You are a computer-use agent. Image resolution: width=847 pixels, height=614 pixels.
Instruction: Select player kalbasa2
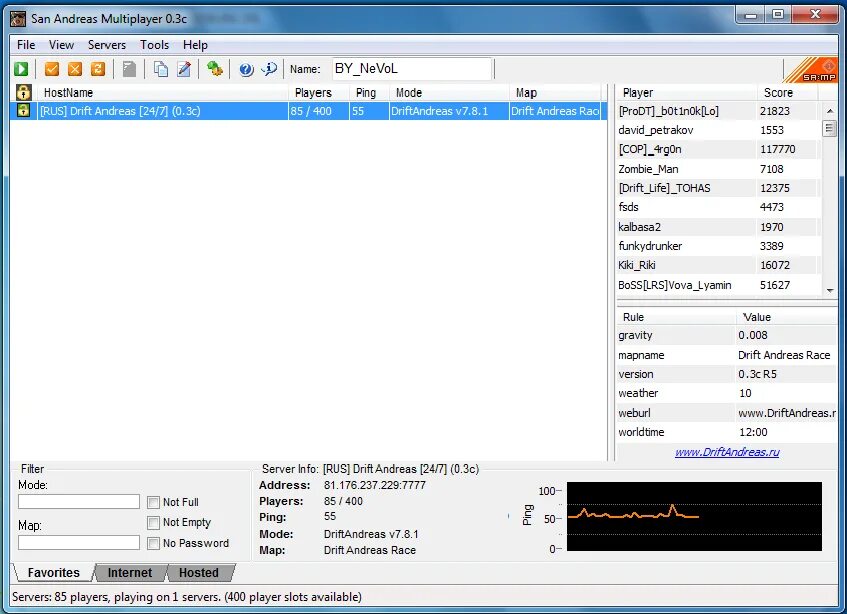click(x=718, y=227)
